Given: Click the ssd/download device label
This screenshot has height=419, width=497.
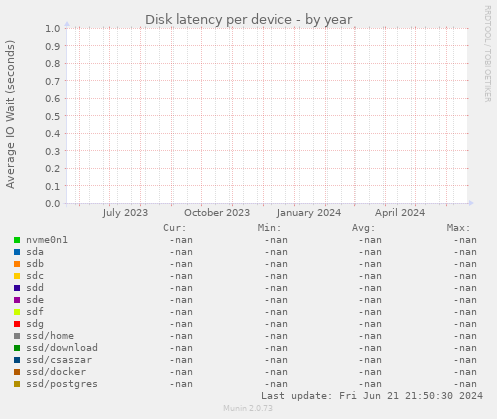Looking at the screenshot, I should pyautogui.click(x=62, y=348).
